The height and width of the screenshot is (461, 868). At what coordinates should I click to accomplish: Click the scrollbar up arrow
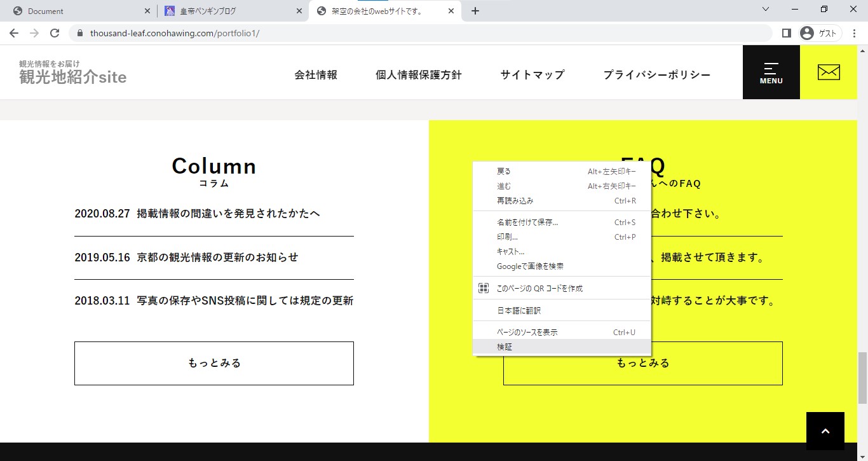coord(862,50)
